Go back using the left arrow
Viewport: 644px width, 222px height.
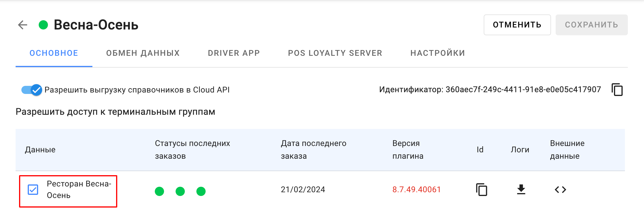tap(23, 25)
